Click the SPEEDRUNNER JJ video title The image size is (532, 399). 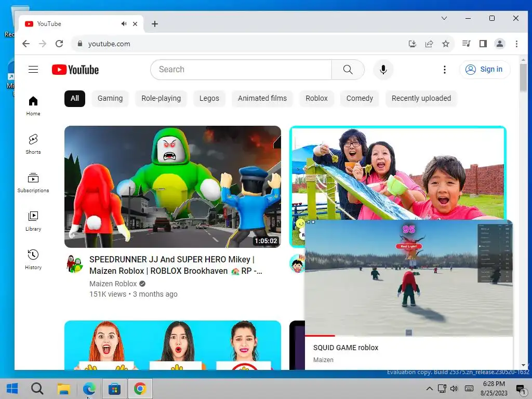(176, 265)
